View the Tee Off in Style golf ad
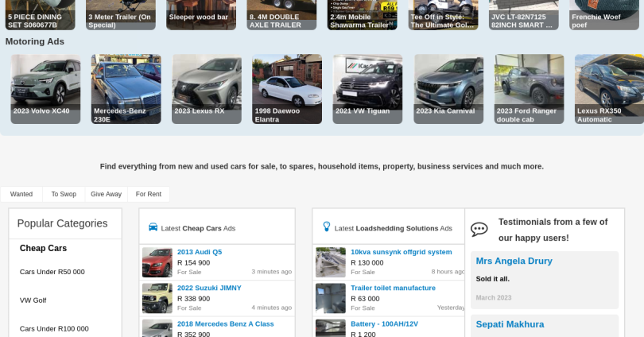 tap(443, 15)
